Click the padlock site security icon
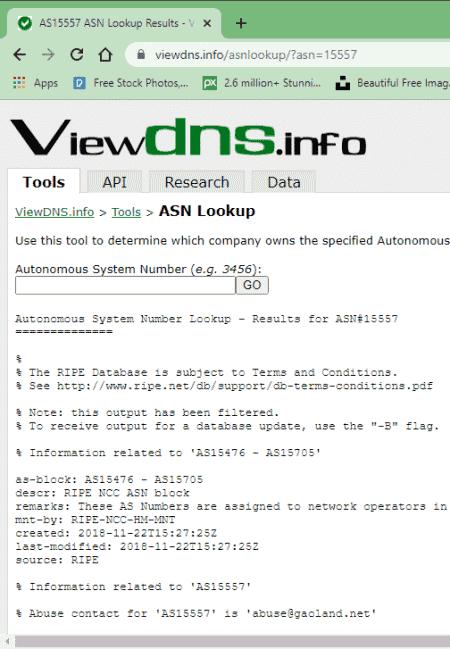 [141, 54]
